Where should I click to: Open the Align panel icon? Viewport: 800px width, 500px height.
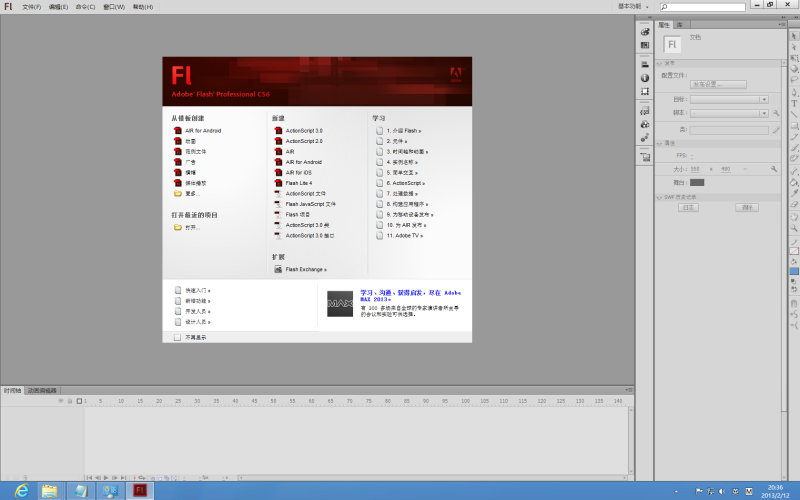click(x=645, y=64)
